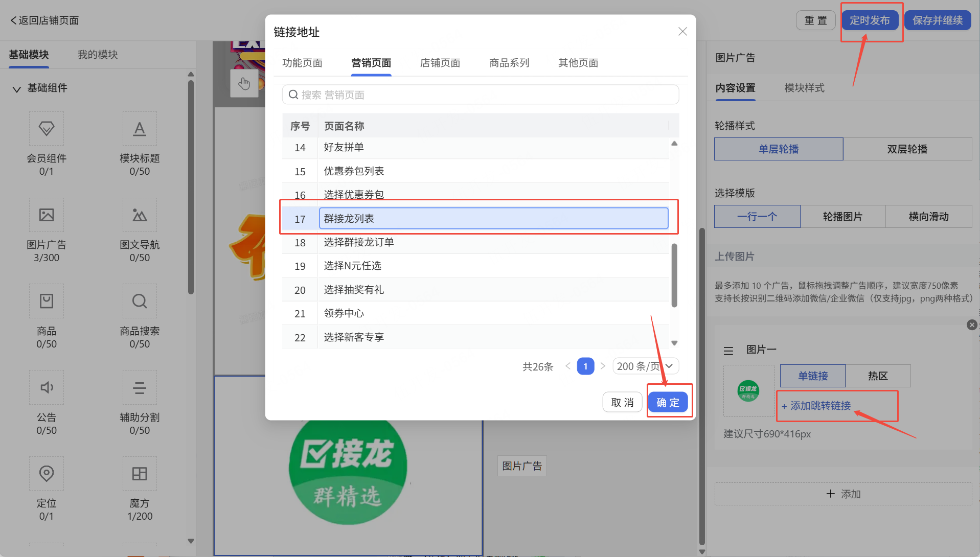Switch to 模块样式 tab
Image resolution: width=980 pixels, height=557 pixels.
point(804,88)
